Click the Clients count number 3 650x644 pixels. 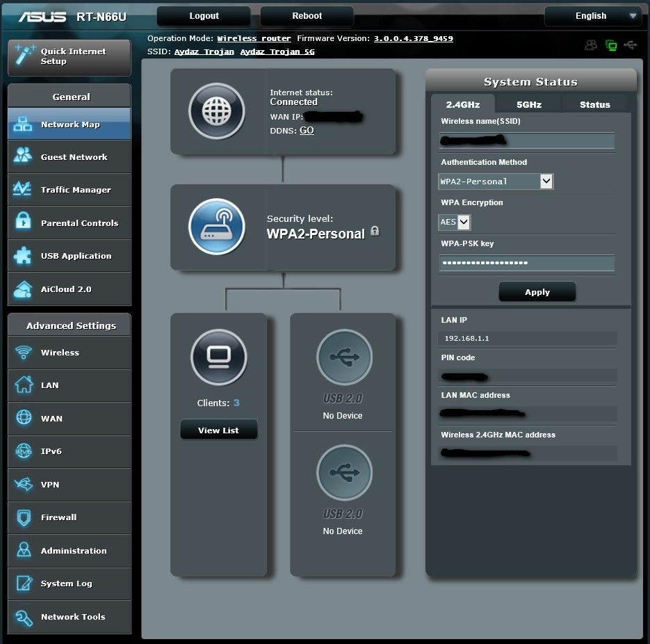tap(236, 403)
